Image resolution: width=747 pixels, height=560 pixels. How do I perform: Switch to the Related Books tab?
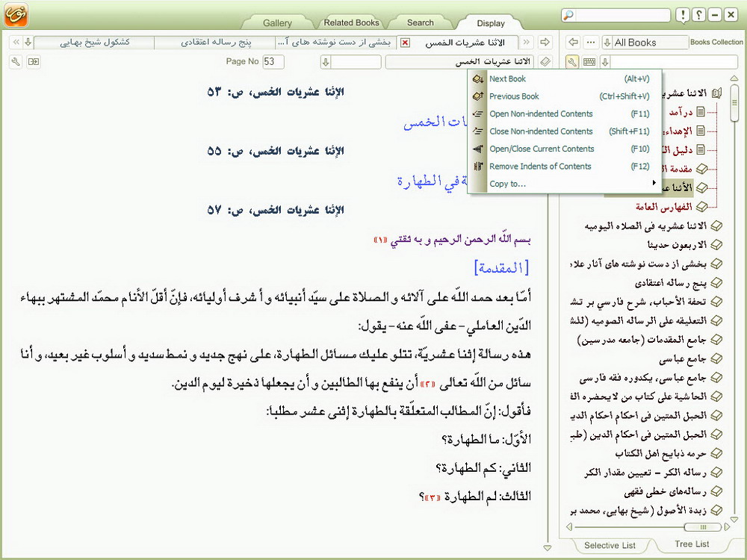[x=352, y=22]
